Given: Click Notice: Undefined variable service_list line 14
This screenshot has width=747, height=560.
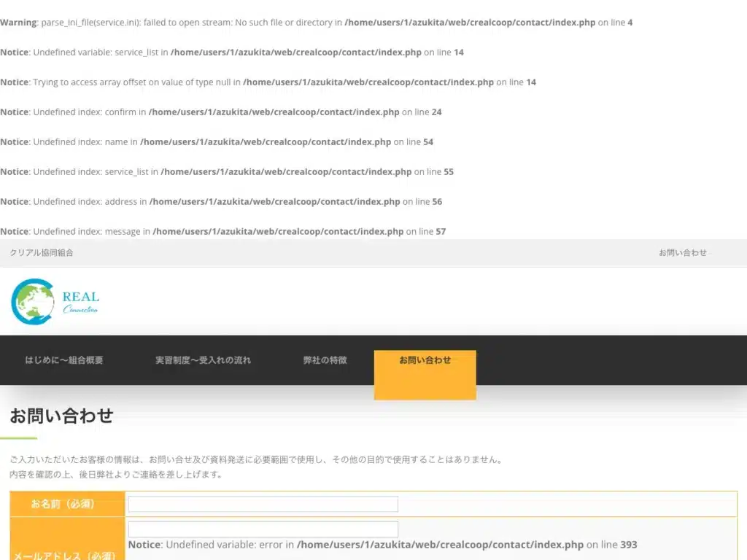Looking at the screenshot, I should click(232, 52).
